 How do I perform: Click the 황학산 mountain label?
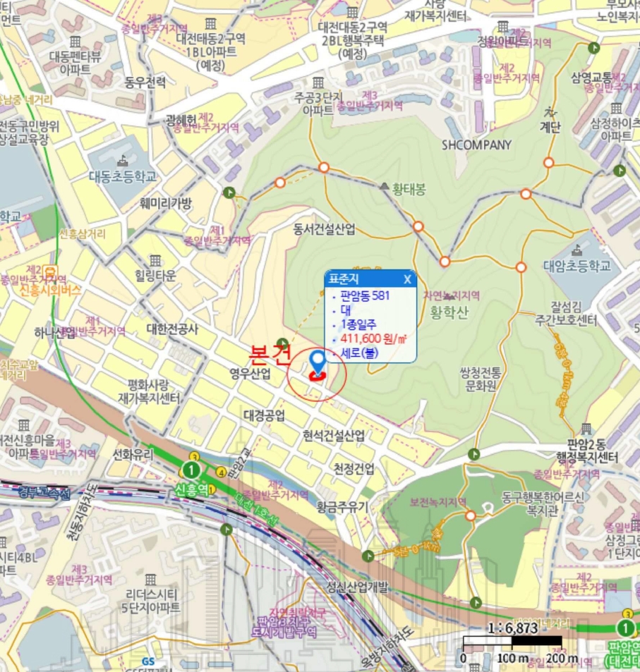click(x=449, y=312)
